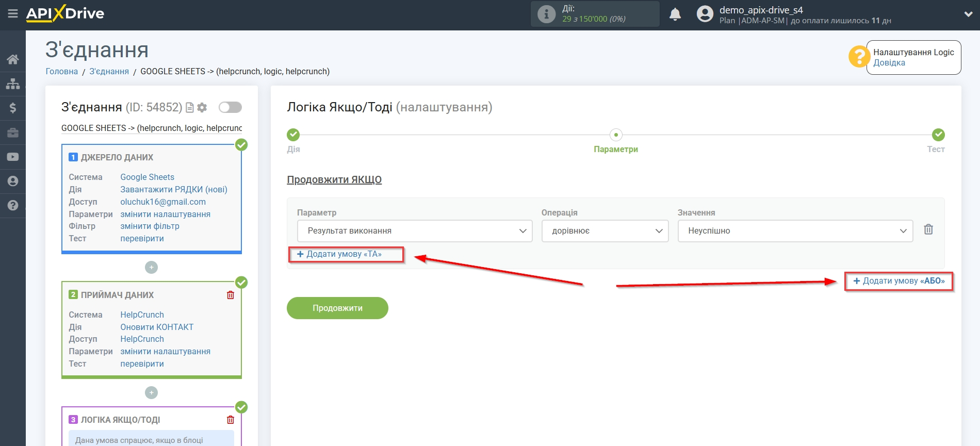Open the Параметр dropdown Результат виконання
Image resolution: width=980 pixels, height=446 pixels.
pyautogui.click(x=415, y=231)
